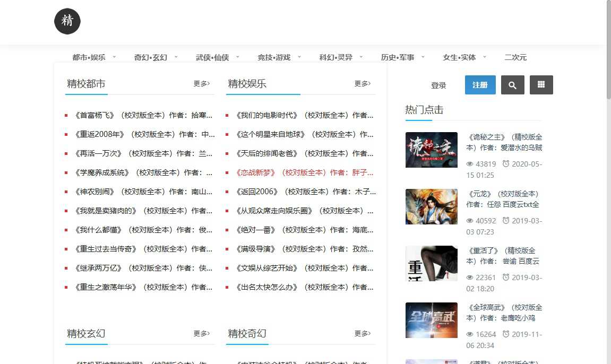Expand the 都市•娱乐 dropdown arrow
The width and height of the screenshot is (611, 364).
[114, 57]
